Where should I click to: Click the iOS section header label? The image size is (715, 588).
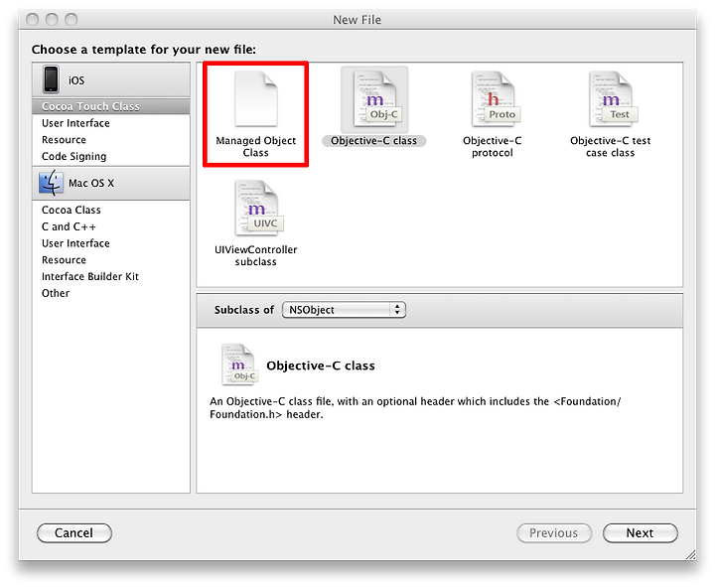(76, 80)
